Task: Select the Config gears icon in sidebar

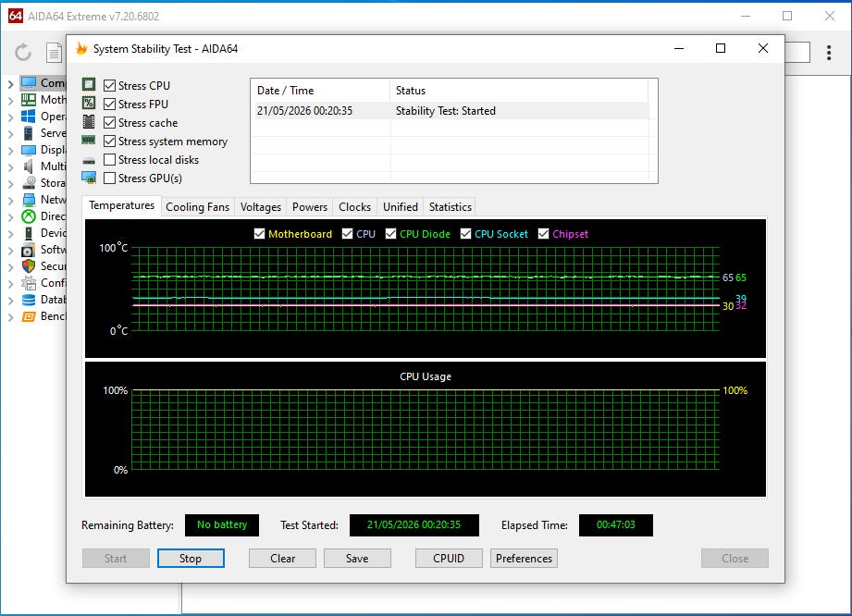Action: [29, 283]
